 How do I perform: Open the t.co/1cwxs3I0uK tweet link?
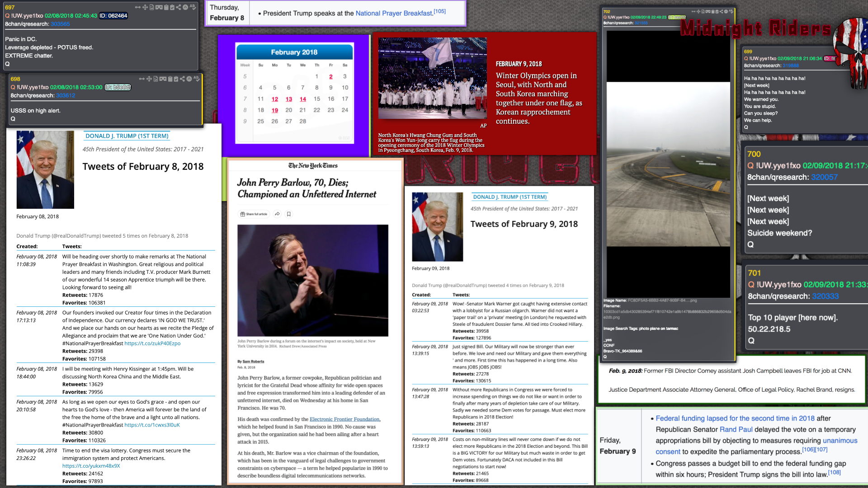[152, 425]
